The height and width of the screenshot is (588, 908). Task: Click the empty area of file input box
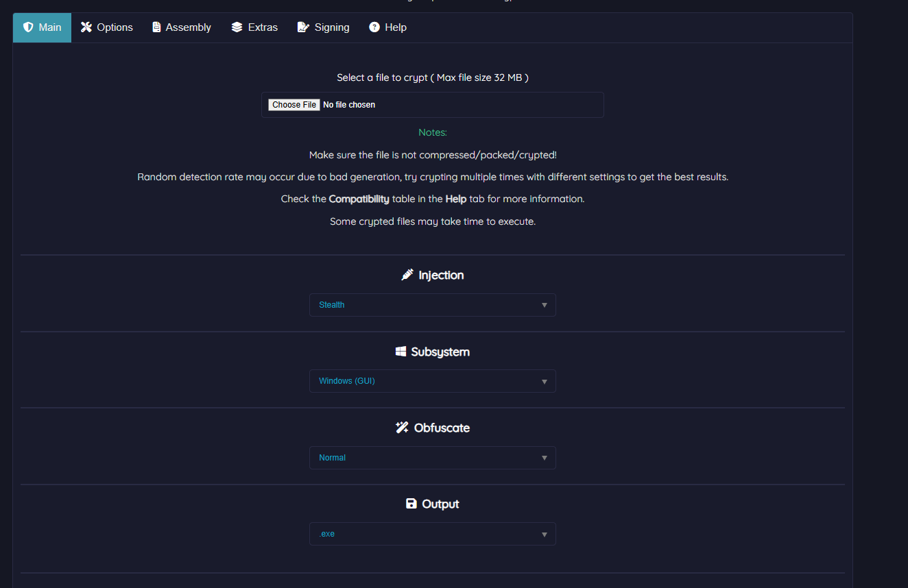494,105
